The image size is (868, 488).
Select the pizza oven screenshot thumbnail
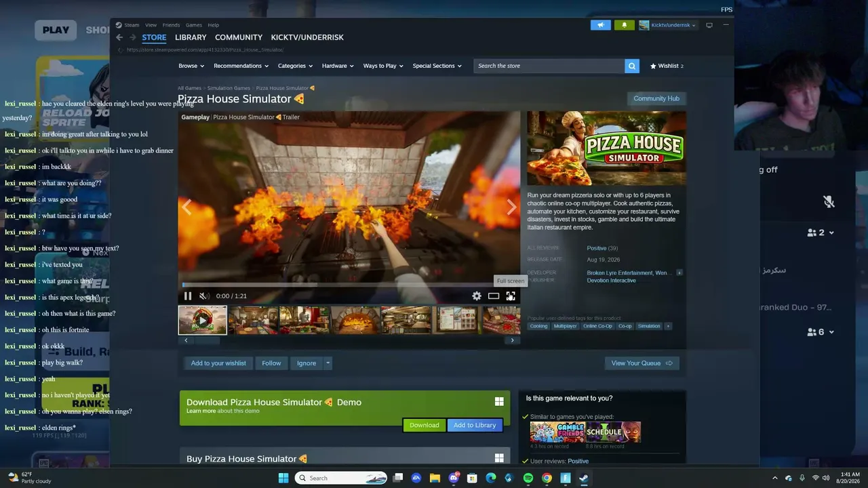click(355, 320)
